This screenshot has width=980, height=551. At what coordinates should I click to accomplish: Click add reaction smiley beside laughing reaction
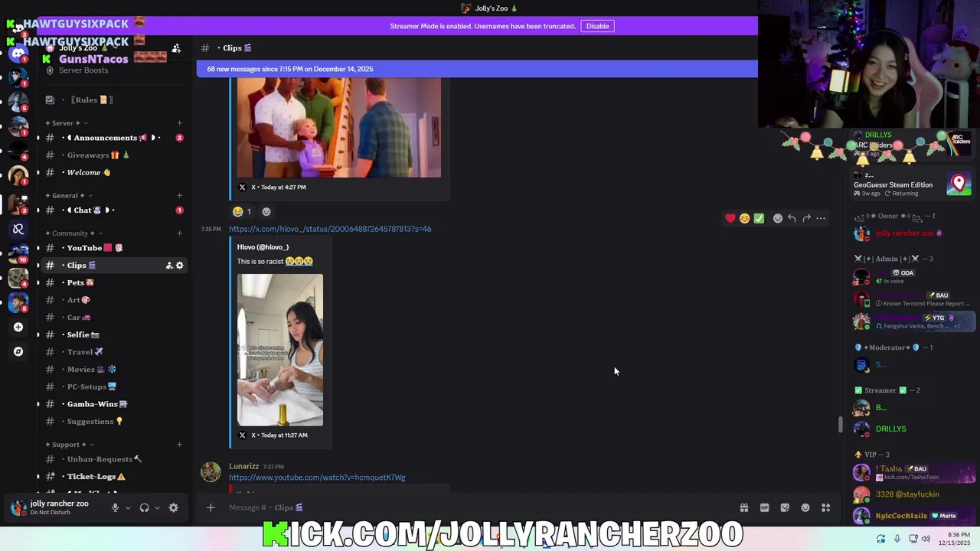[266, 211]
